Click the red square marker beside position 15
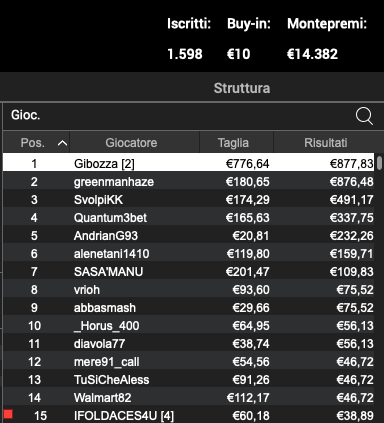The width and height of the screenshot is (384, 423). pos(8,414)
